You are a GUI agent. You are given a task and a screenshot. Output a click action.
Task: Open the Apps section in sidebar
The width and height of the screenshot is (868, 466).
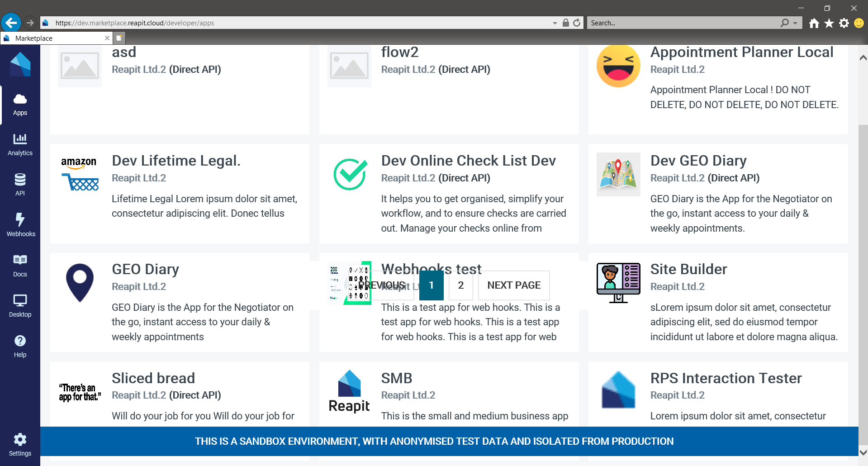click(x=20, y=105)
